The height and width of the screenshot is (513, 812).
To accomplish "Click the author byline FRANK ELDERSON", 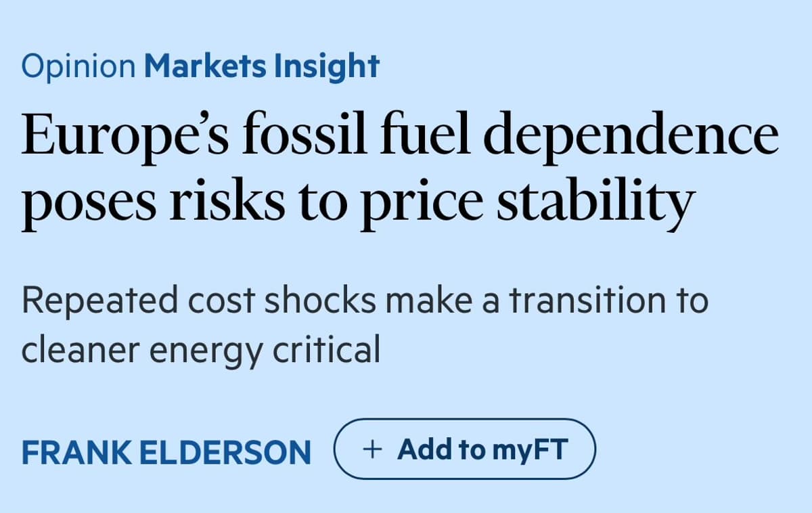I will coord(166,449).
